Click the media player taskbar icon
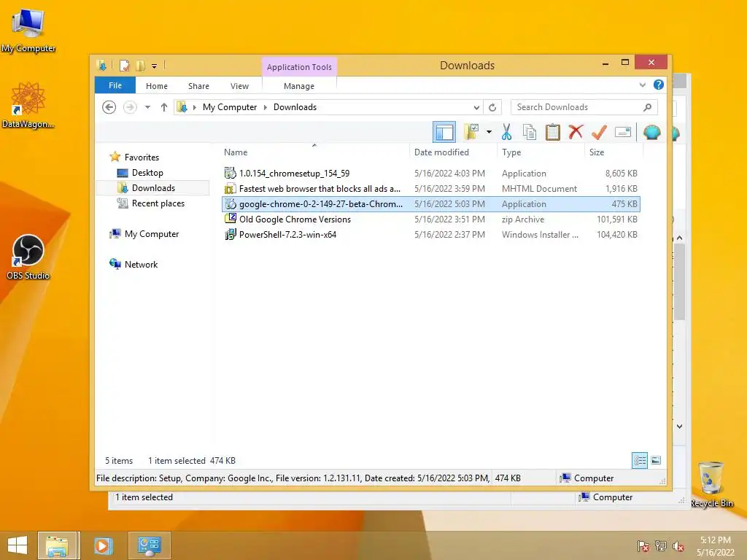The image size is (747, 560). click(103, 545)
